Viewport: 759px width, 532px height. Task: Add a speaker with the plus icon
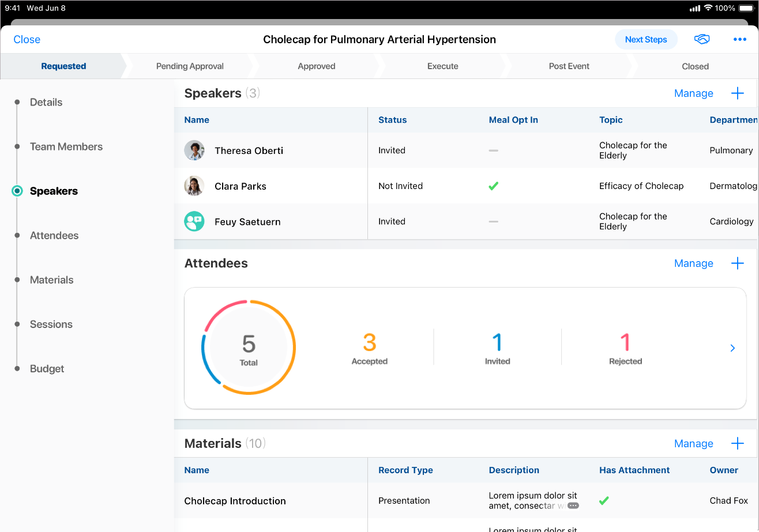click(x=737, y=93)
